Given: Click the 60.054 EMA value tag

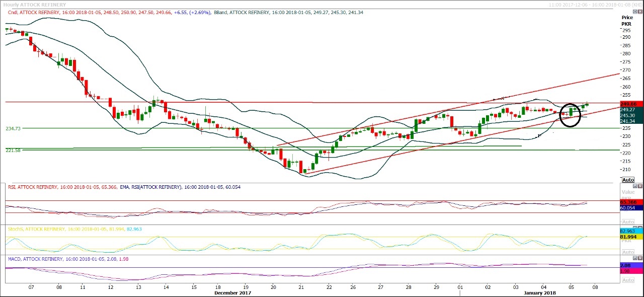Looking at the screenshot, I should coord(631,208).
